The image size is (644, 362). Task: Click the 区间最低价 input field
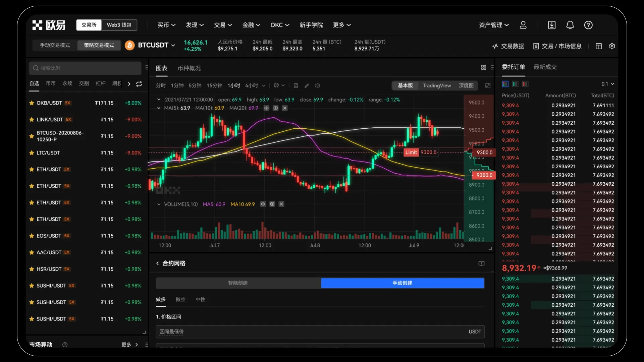click(x=320, y=331)
